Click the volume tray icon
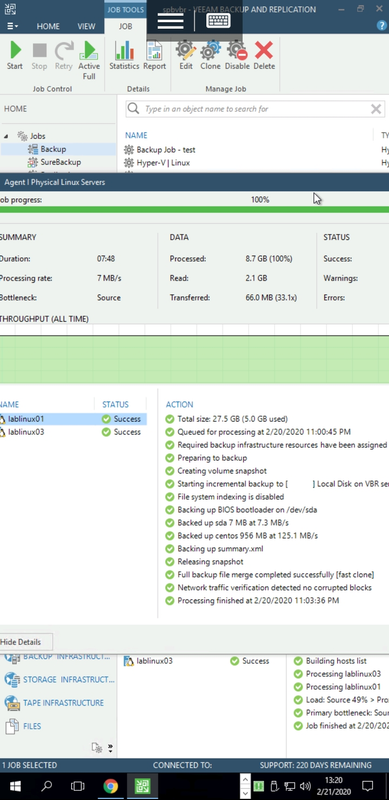Screen dimensions: 389x800 click(305, 786)
